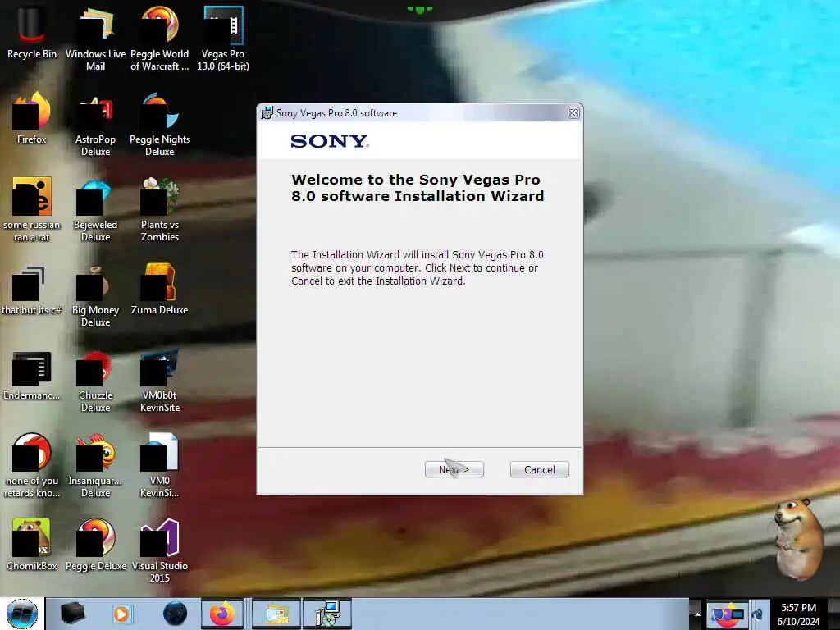Close the Sony Vegas Pro 8.0 software dialog
Screen dimensions: 840x630
[573, 113]
